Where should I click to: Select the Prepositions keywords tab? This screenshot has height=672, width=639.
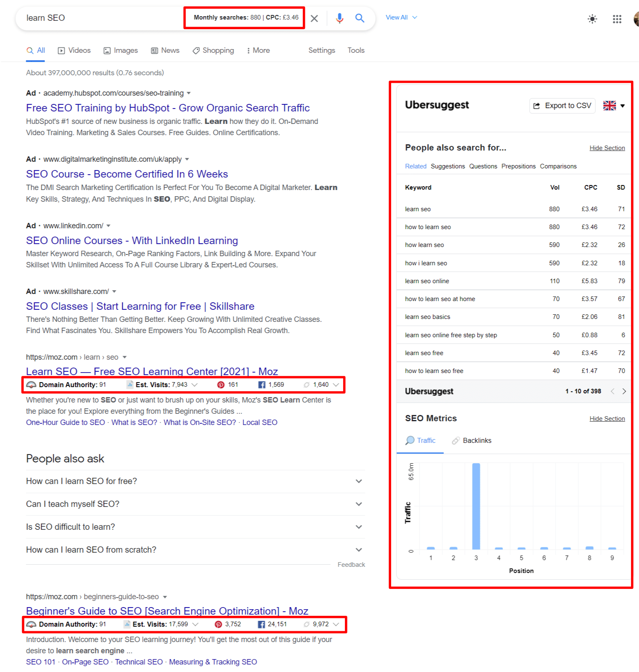tap(518, 166)
